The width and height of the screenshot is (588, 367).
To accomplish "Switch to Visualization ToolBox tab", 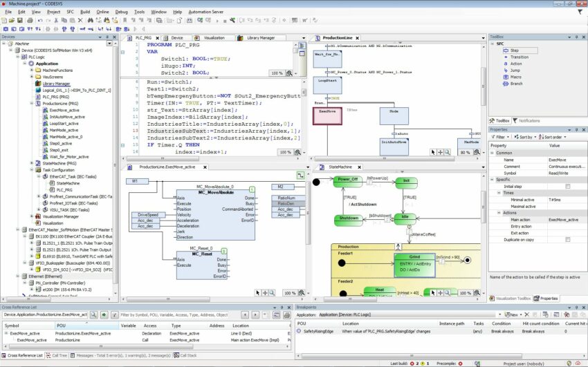I will click(x=511, y=299).
